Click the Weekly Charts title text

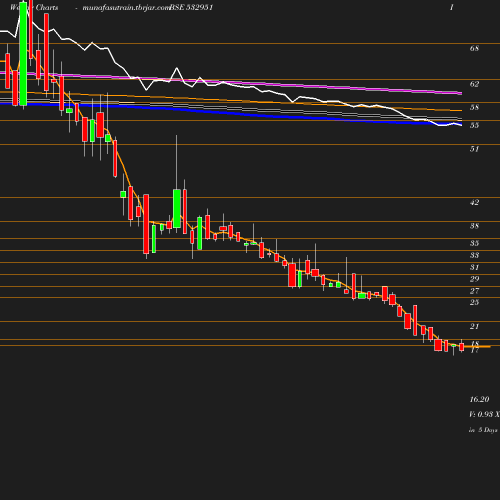pyautogui.click(x=34, y=7)
